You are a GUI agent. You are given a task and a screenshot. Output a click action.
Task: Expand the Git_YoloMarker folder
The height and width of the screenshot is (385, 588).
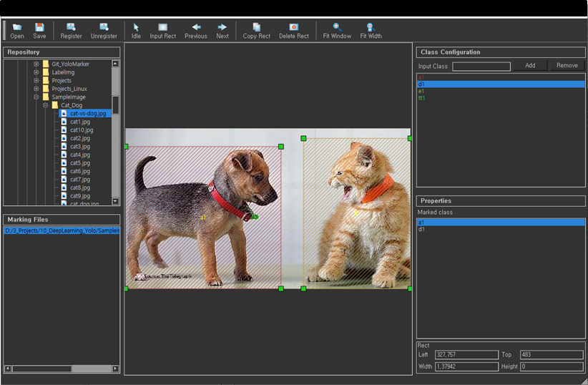(x=36, y=64)
